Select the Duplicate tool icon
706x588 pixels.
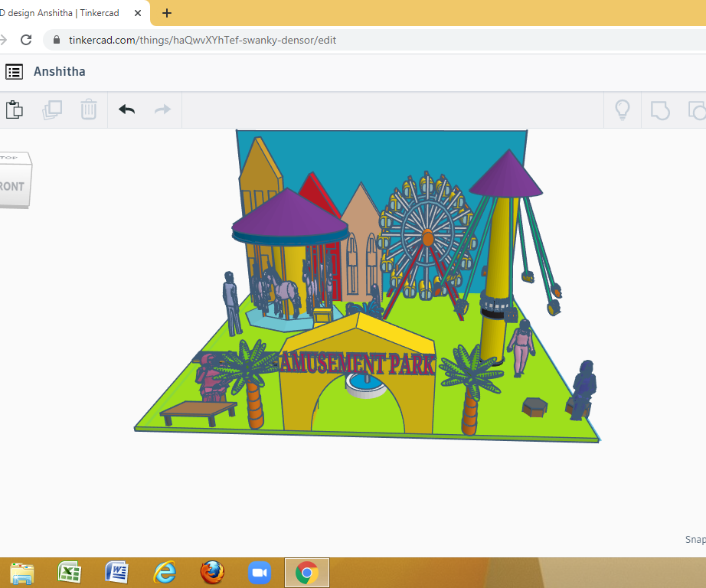51,109
